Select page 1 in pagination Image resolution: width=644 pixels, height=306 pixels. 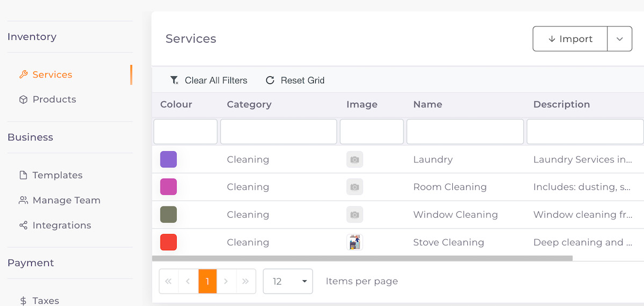(207, 281)
